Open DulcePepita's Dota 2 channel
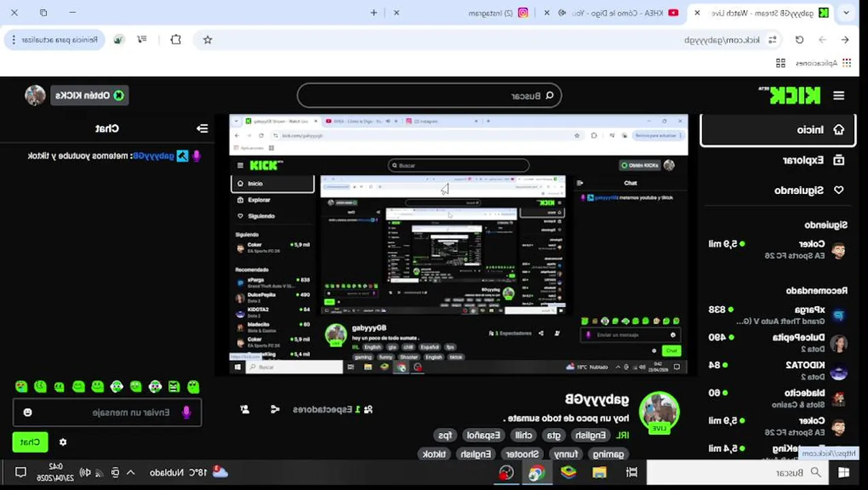 [x=777, y=343]
